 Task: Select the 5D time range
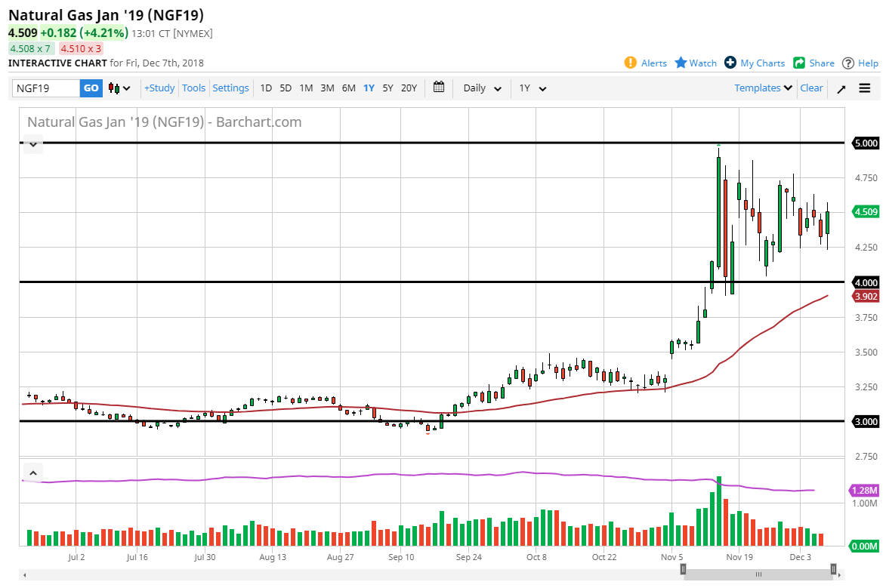286,88
